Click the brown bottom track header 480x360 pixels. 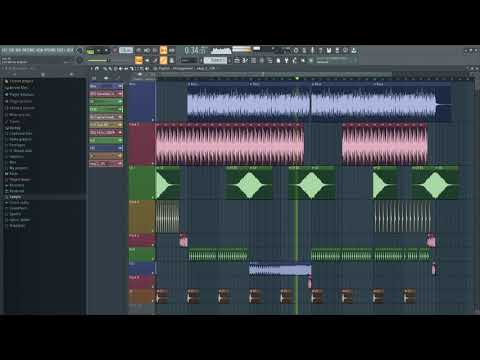(141, 296)
